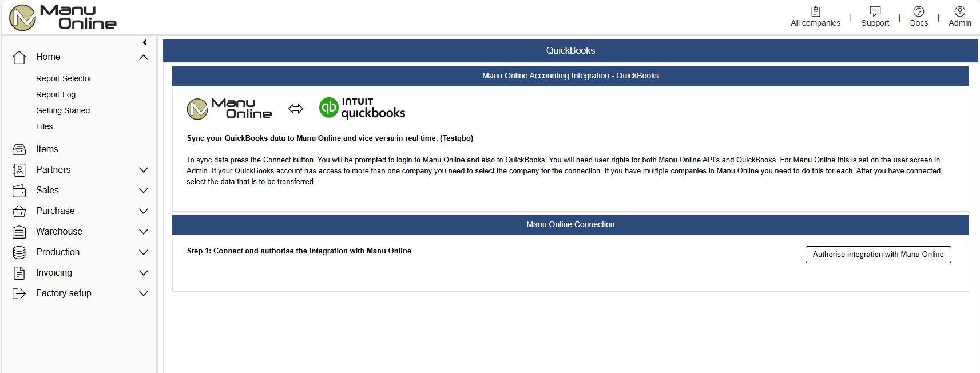The width and height of the screenshot is (980, 373).
Task: Collapse the Home menu chevron
Action: click(x=144, y=57)
